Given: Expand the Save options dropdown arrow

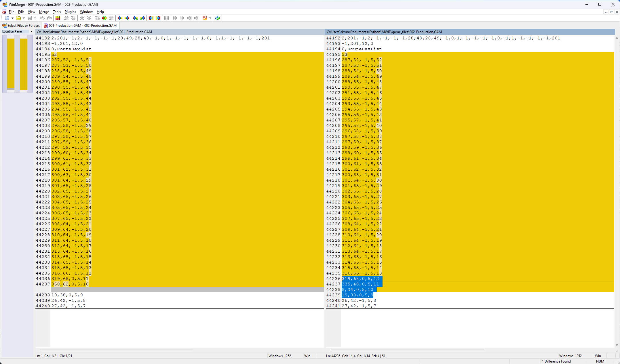Looking at the screenshot, I should (35, 18).
